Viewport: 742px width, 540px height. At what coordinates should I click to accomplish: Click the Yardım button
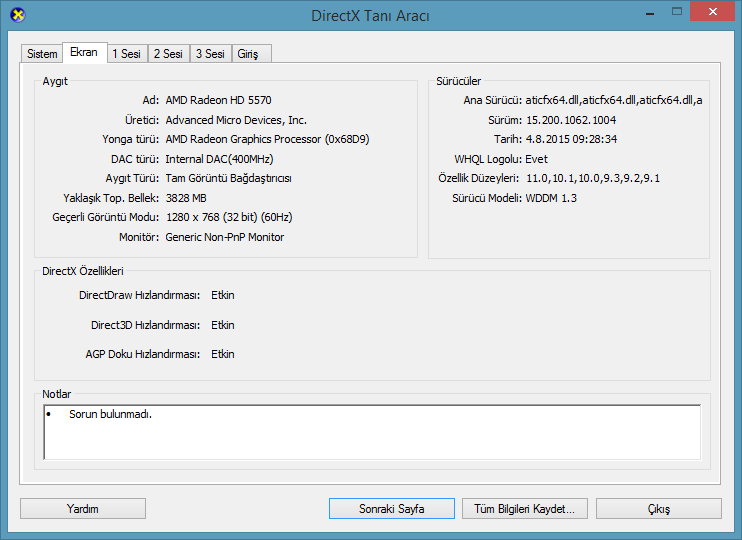pos(83,509)
